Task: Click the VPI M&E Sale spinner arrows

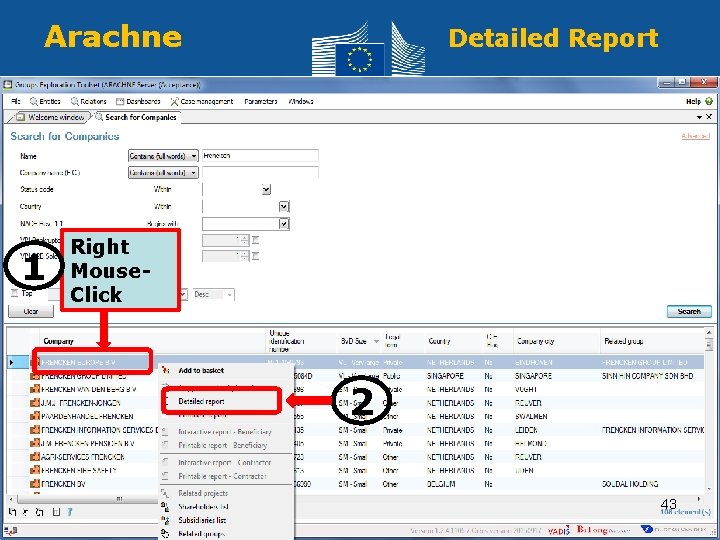Action: point(245,256)
